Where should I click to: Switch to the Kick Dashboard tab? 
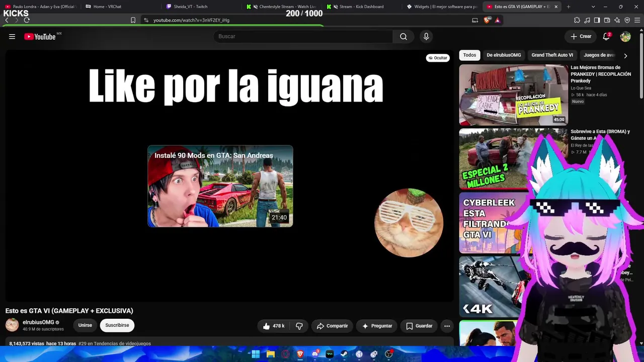point(362,7)
